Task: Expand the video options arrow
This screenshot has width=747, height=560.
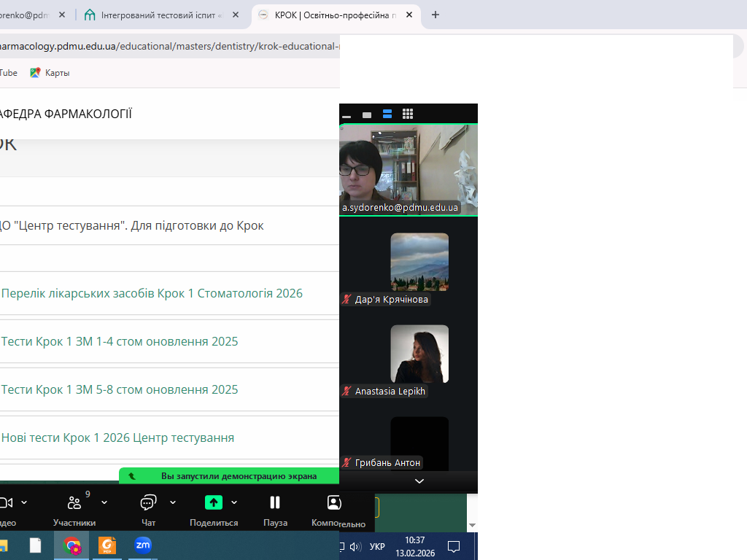Action: tap(24, 502)
